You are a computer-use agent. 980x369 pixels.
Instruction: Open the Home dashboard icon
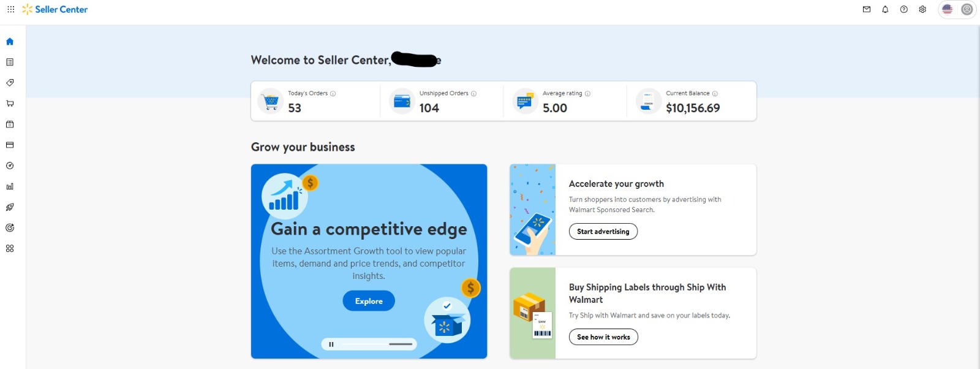pos(9,42)
